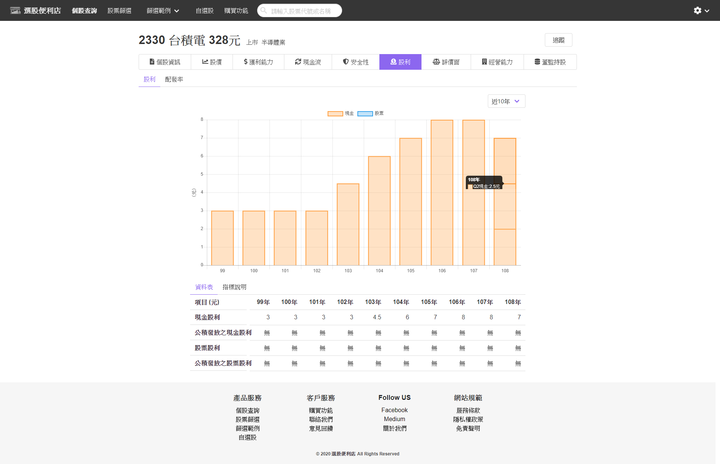Click the building icon on 經營能力 tab
The height and width of the screenshot is (464, 720).
coord(484,62)
